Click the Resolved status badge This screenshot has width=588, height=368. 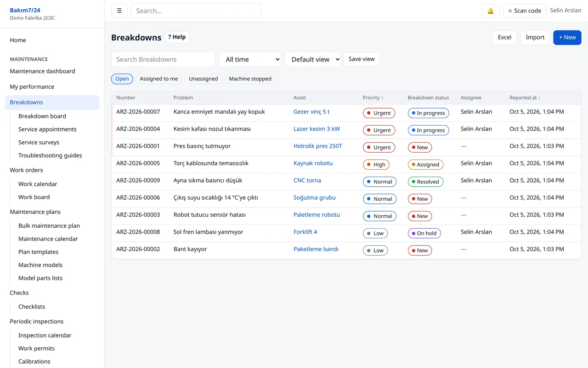click(x=425, y=182)
